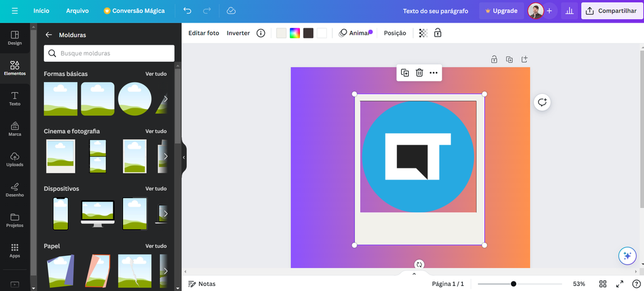Click the rotate handle below the frame
Screen dimensions: 644x291
coord(419,265)
